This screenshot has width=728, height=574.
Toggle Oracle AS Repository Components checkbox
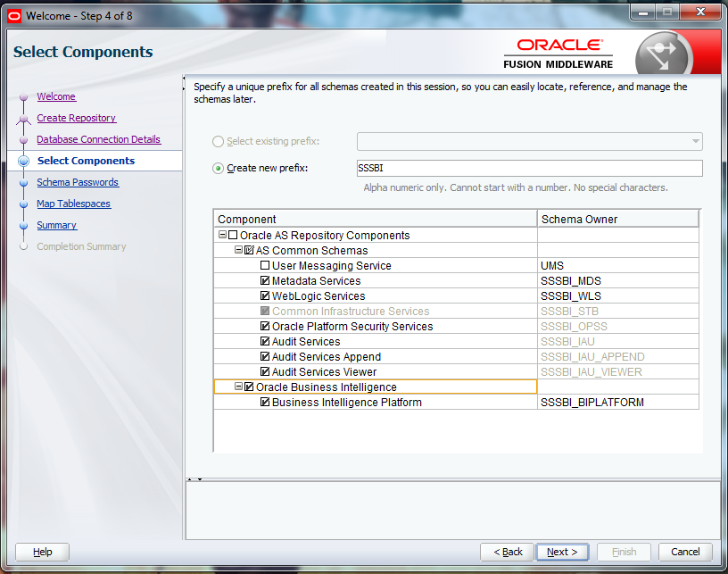233,235
